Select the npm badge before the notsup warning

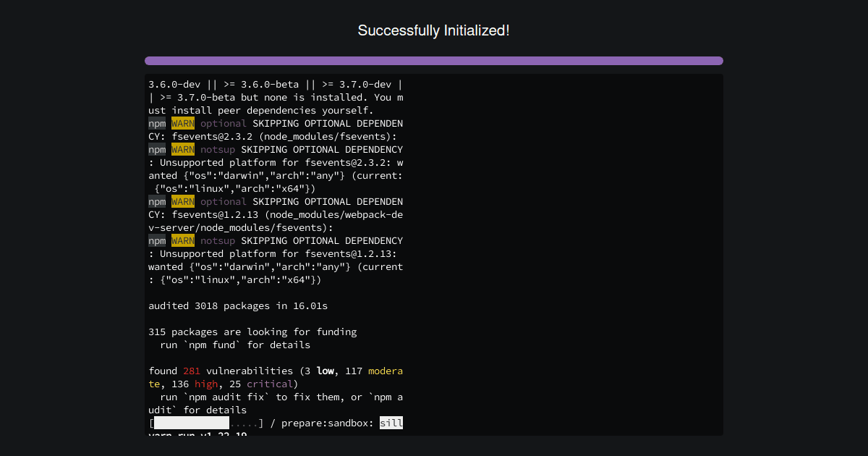coord(156,149)
